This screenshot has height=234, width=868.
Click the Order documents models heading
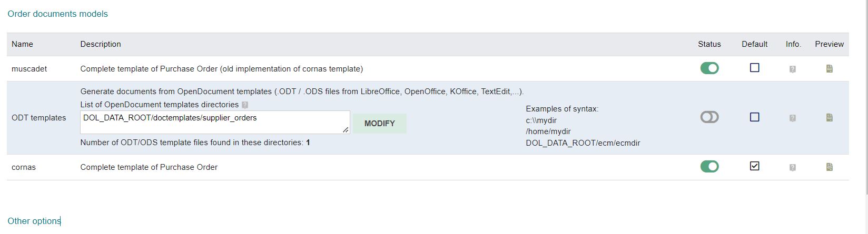(x=57, y=14)
